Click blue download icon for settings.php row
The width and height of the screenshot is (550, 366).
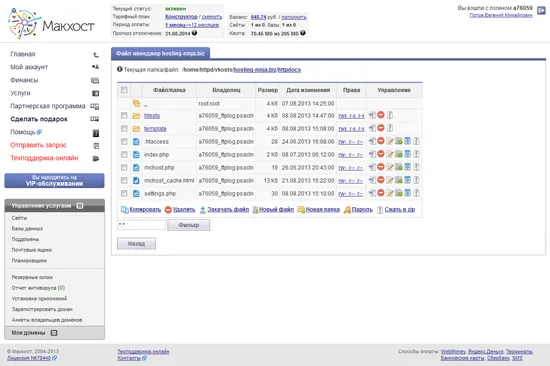(x=407, y=193)
